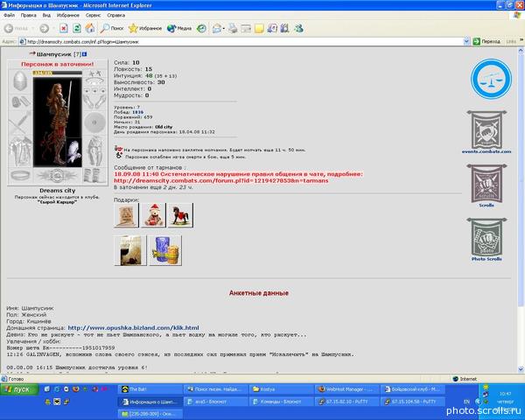
Task: Open the Photo Scrolls banner link
Action: point(486,240)
